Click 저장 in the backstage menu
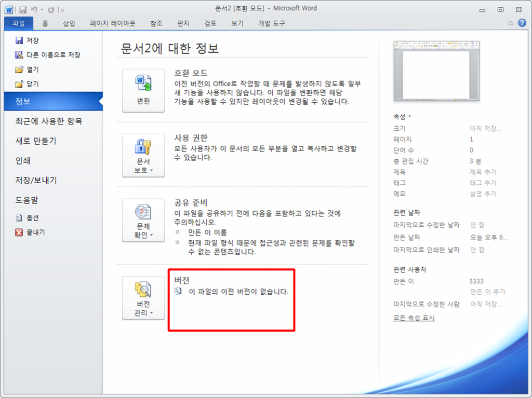The image size is (532, 398). coord(27,40)
